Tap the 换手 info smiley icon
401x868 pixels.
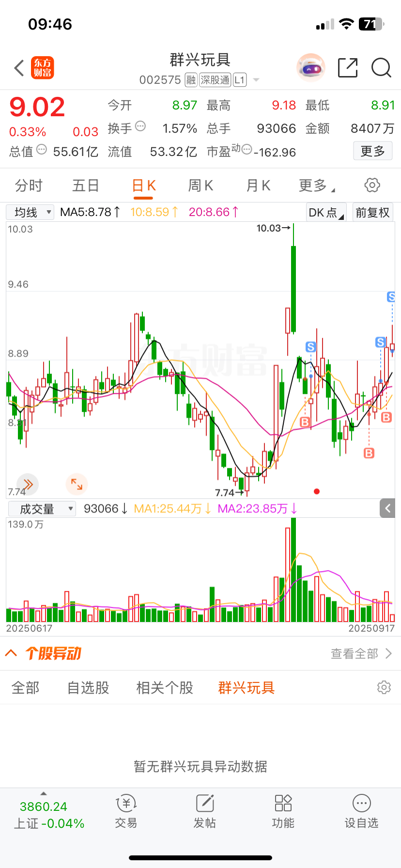tap(140, 126)
